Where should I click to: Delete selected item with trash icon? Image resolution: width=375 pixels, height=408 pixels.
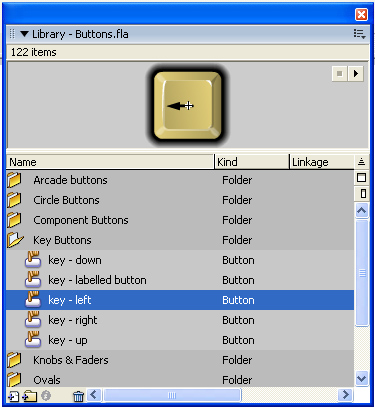[x=79, y=396]
